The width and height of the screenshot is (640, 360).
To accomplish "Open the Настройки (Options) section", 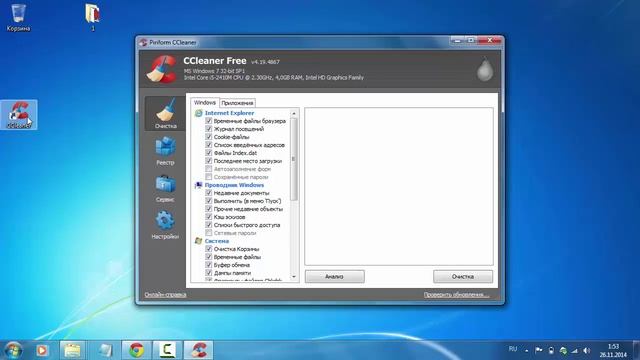I will pos(165,224).
